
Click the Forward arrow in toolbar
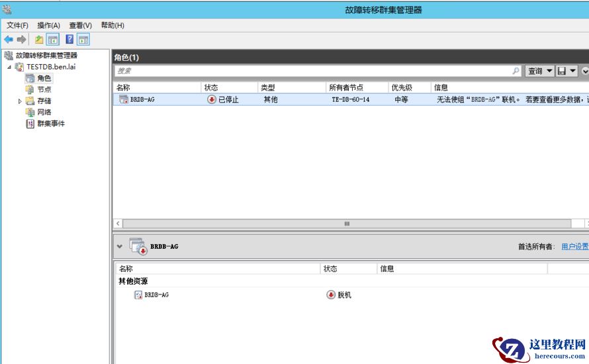(21, 39)
